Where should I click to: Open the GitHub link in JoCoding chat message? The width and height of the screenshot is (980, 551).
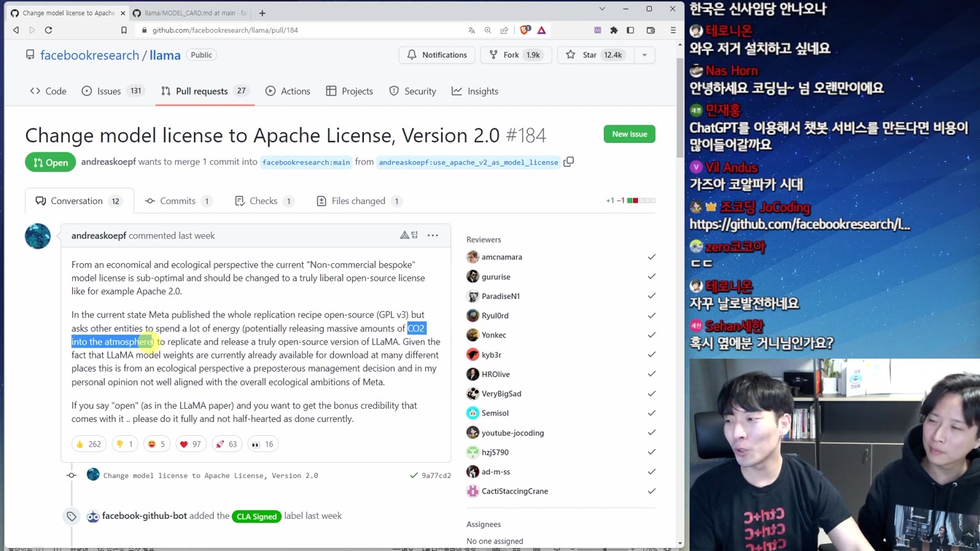(x=800, y=224)
